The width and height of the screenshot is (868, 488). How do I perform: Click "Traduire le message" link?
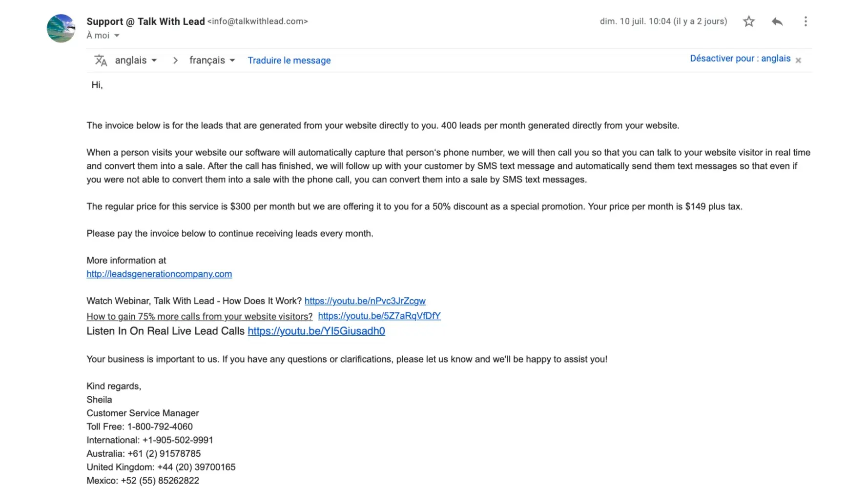289,61
